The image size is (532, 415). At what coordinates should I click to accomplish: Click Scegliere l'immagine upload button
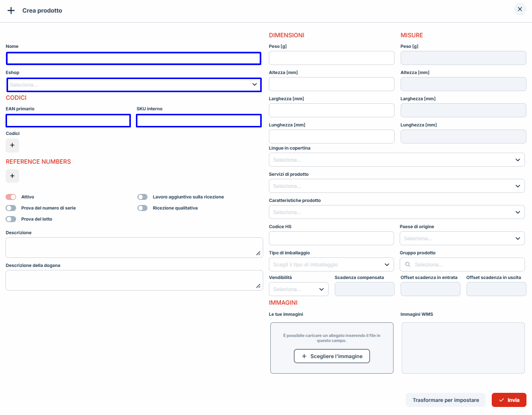click(x=332, y=356)
